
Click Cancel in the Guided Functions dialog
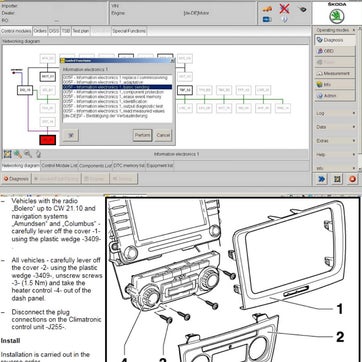pos(163,135)
